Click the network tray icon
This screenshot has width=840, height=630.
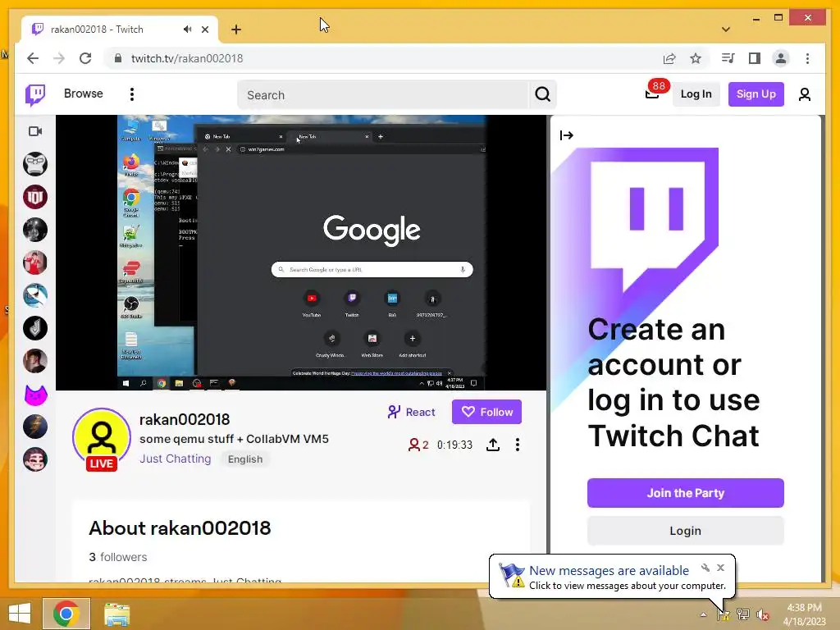[743, 614]
